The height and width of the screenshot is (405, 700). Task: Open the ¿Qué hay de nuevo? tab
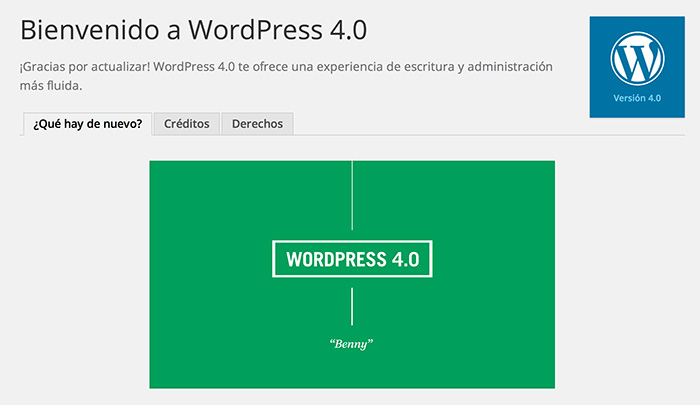click(88, 124)
